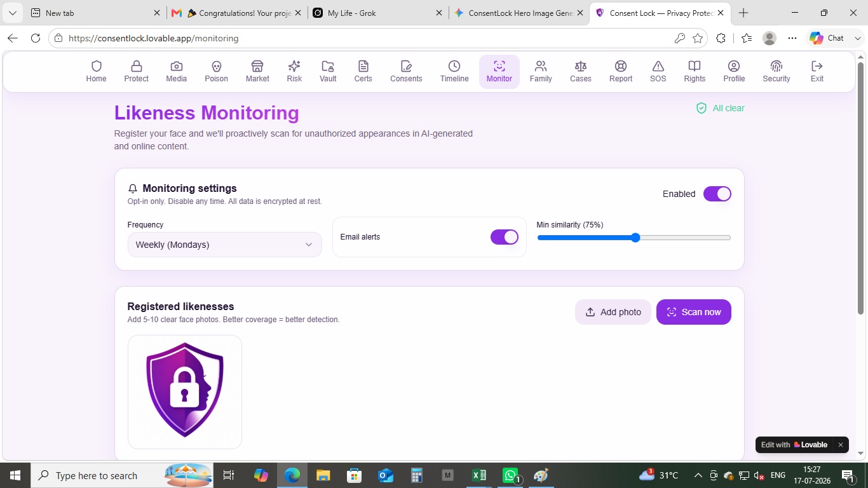Click the Edit with Lovable badge
The width and height of the screenshot is (868, 488).
[795, 445]
